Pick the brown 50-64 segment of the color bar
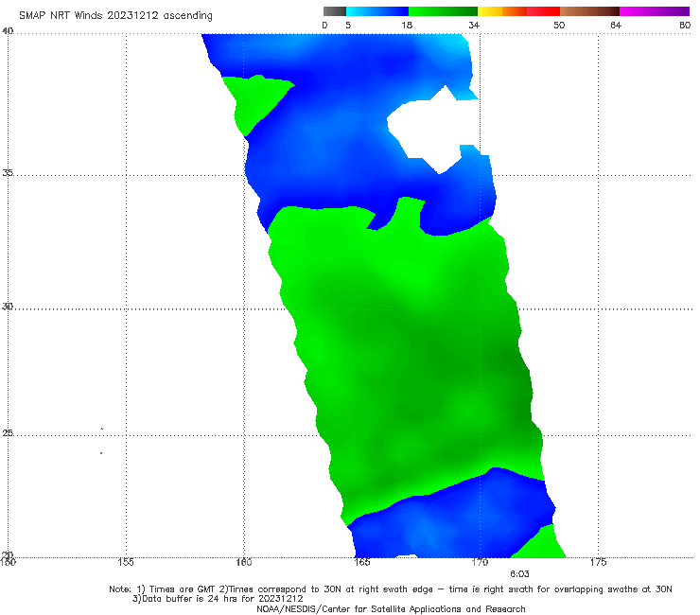700x615 pixels. click(x=589, y=11)
